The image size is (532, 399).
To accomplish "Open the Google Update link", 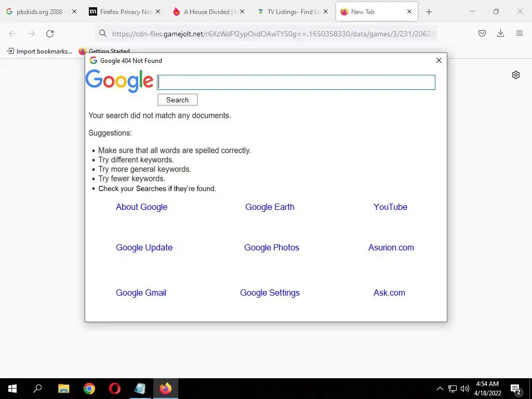I will point(144,248).
